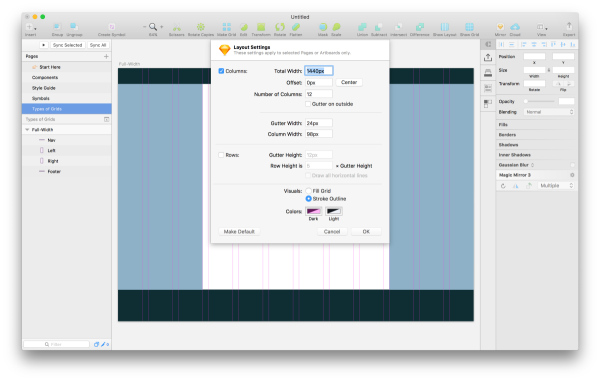The height and width of the screenshot is (381, 600).
Task: Click the zoom magnifier icon
Action: [x=153, y=26]
